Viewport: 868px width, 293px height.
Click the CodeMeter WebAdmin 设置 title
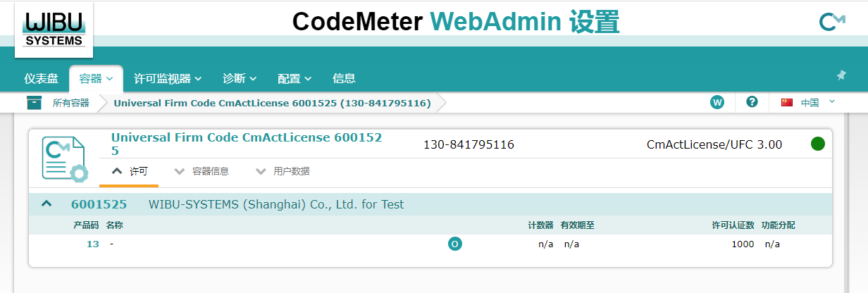coord(456,23)
